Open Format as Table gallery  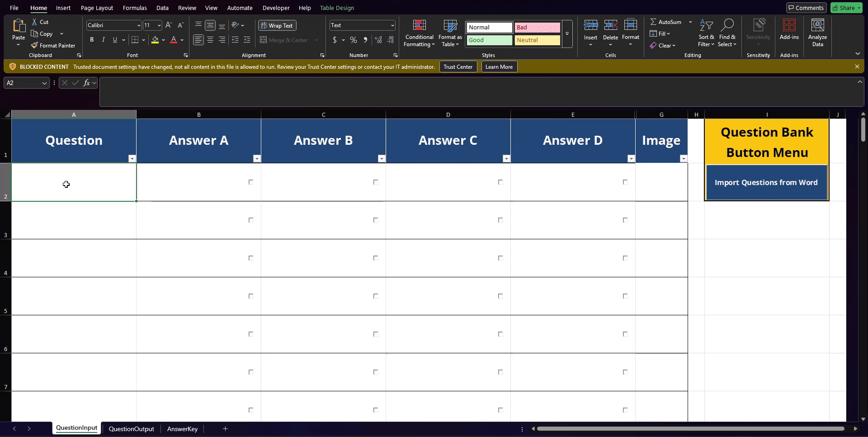point(450,33)
